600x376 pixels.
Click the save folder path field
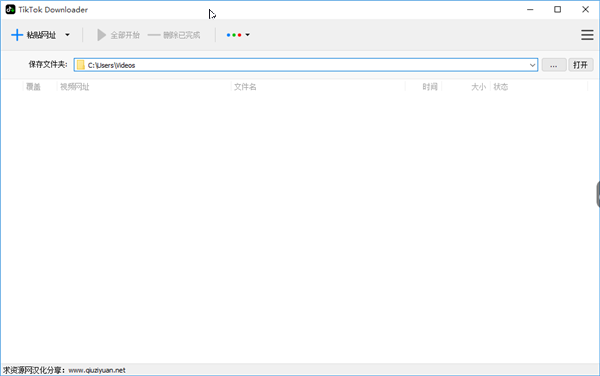pos(305,65)
